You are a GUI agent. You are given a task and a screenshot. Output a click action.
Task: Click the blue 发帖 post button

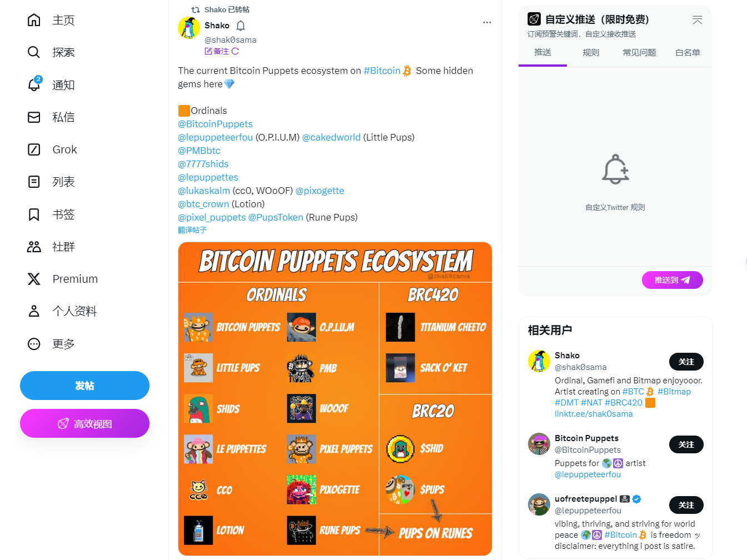[84, 386]
